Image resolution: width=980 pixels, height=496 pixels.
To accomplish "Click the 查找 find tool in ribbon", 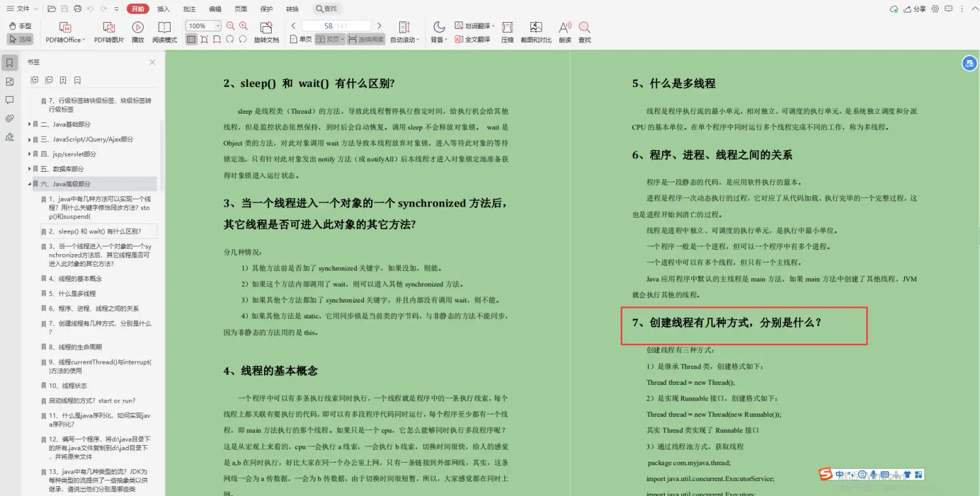I will tap(585, 32).
